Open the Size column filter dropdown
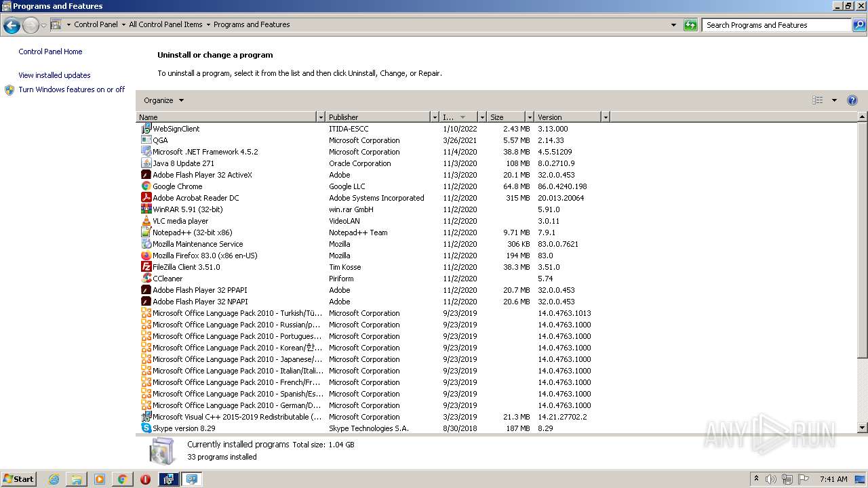The image size is (868, 488). pos(529,117)
